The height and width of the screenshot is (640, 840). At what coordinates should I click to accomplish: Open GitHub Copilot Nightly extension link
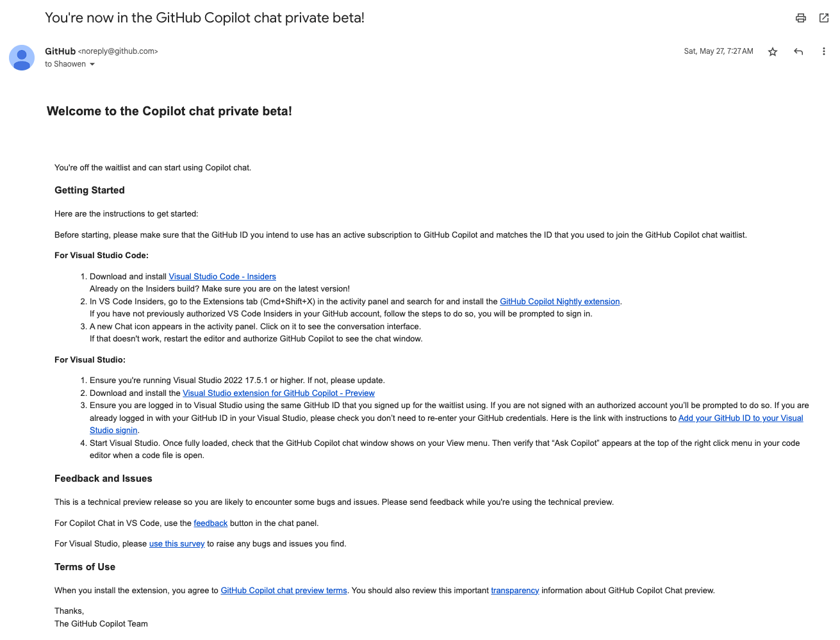tap(560, 302)
